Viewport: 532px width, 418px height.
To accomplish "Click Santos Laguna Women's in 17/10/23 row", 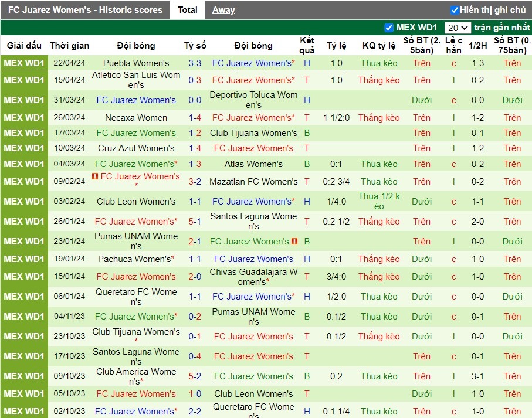I will (x=136, y=356).
